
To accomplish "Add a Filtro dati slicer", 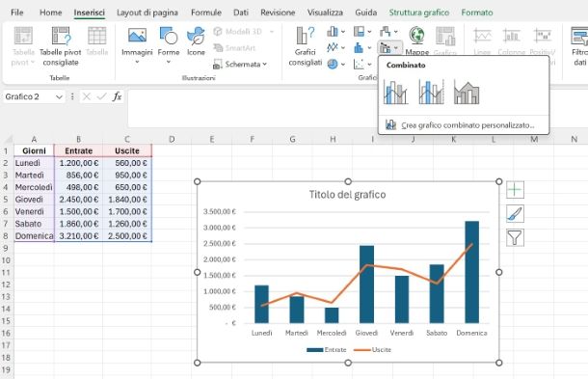I will coord(579,46).
